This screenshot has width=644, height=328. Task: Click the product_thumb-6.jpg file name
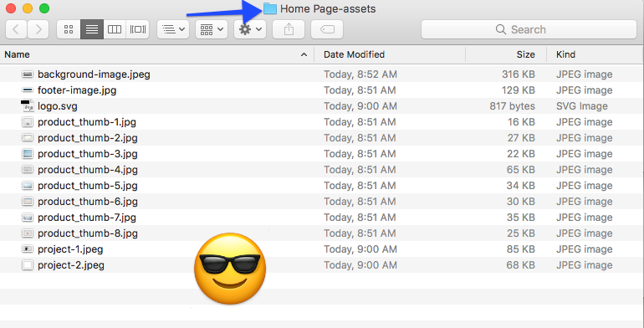(x=88, y=202)
